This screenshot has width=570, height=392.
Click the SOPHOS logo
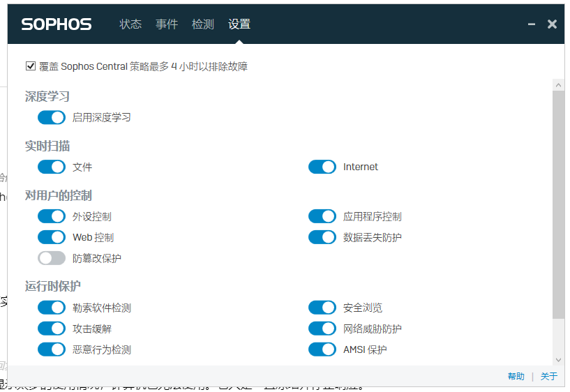point(57,24)
